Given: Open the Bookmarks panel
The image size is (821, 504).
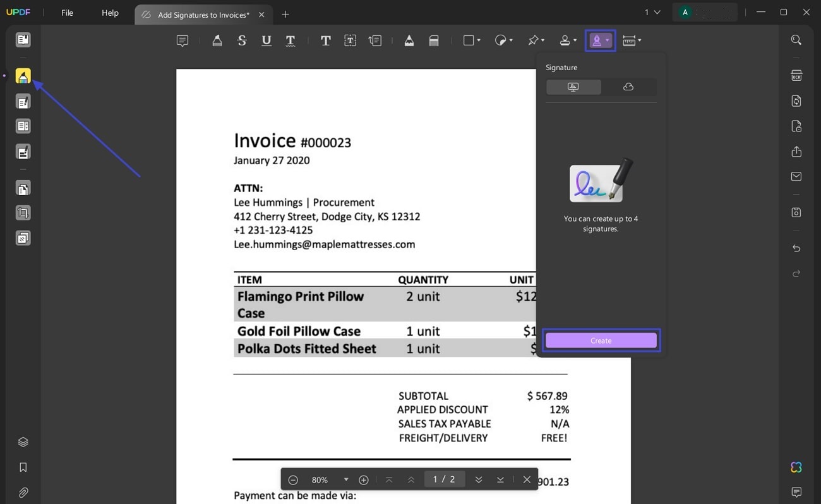Looking at the screenshot, I should click(x=23, y=467).
